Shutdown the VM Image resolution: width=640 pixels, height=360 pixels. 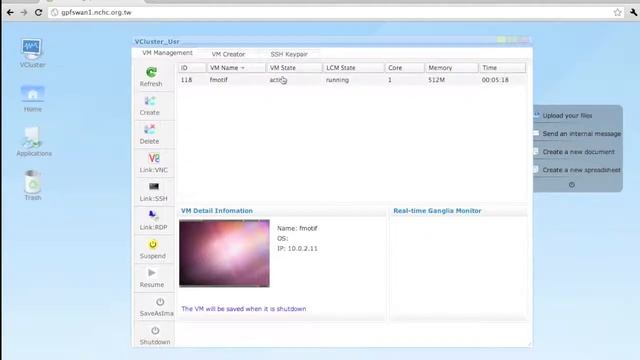click(x=155, y=336)
